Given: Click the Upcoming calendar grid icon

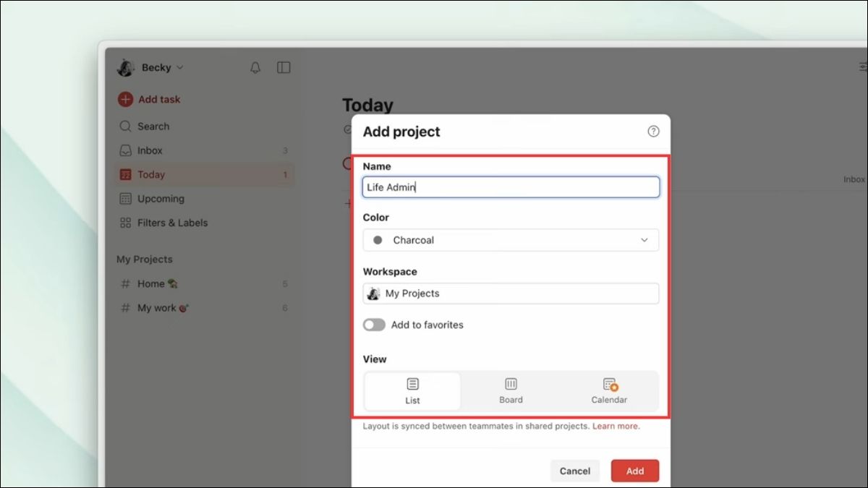Looking at the screenshot, I should pos(126,199).
